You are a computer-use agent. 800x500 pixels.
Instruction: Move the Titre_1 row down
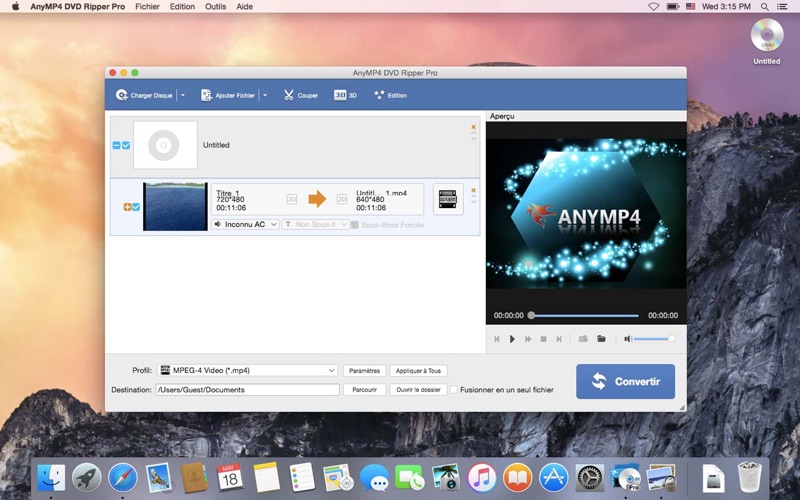coord(473,202)
